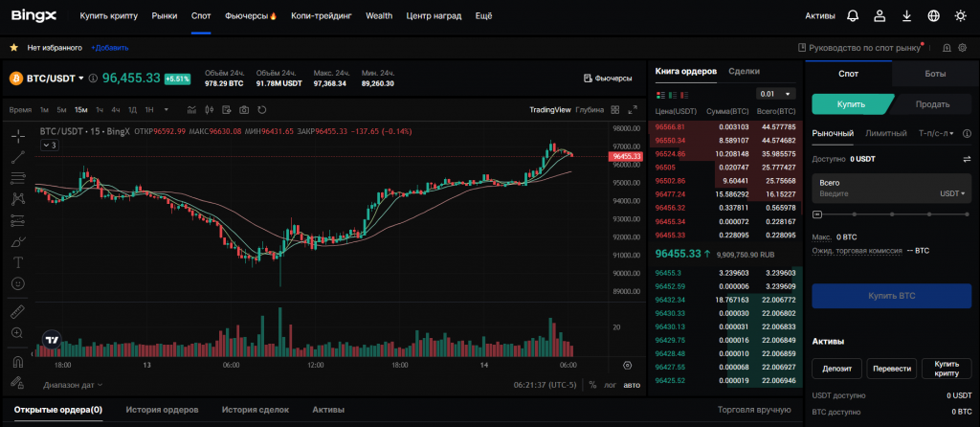The image size is (980, 427).
Task: Open the app download icon
Action: click(x=907, y=15)
